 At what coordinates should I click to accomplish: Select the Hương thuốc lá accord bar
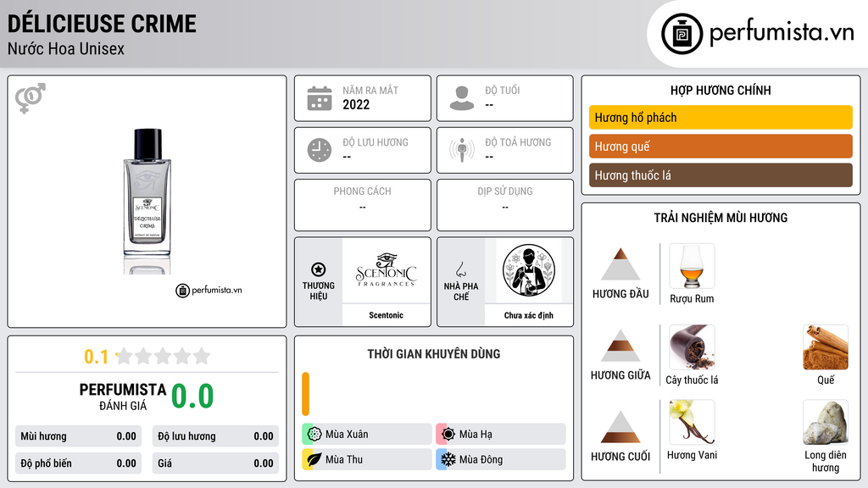[721, 175]
